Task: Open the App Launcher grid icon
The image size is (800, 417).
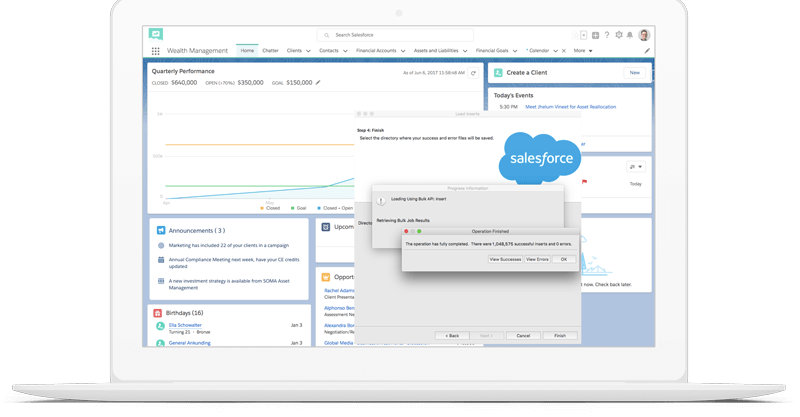Action: (x=155, y=50)
